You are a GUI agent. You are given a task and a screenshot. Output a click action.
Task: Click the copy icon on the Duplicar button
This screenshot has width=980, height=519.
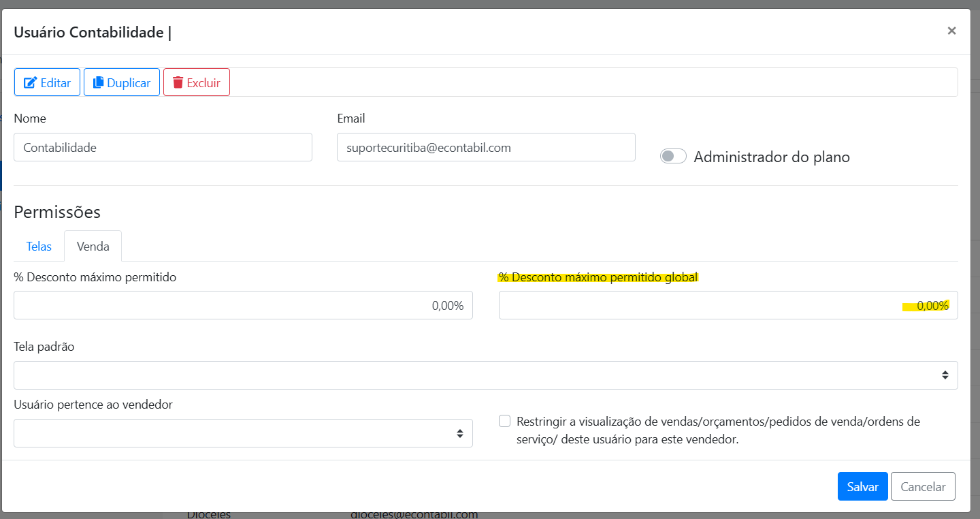99,82
